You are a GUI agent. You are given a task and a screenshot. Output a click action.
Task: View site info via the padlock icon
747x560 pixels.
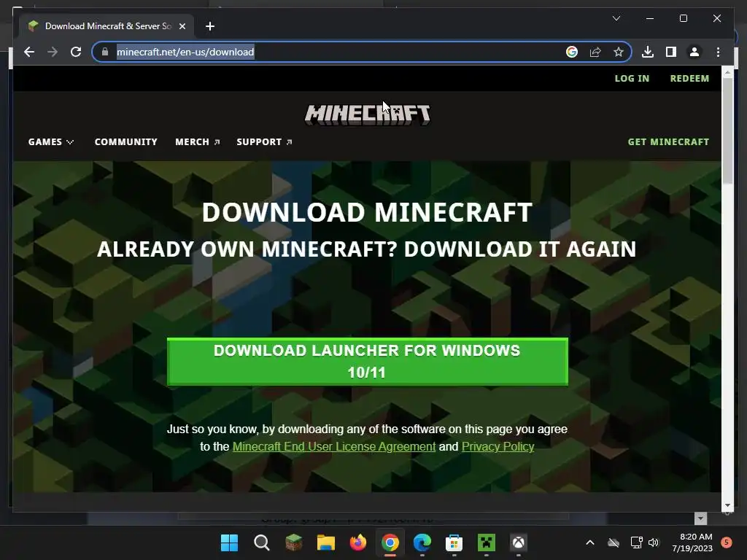[105, 52]
